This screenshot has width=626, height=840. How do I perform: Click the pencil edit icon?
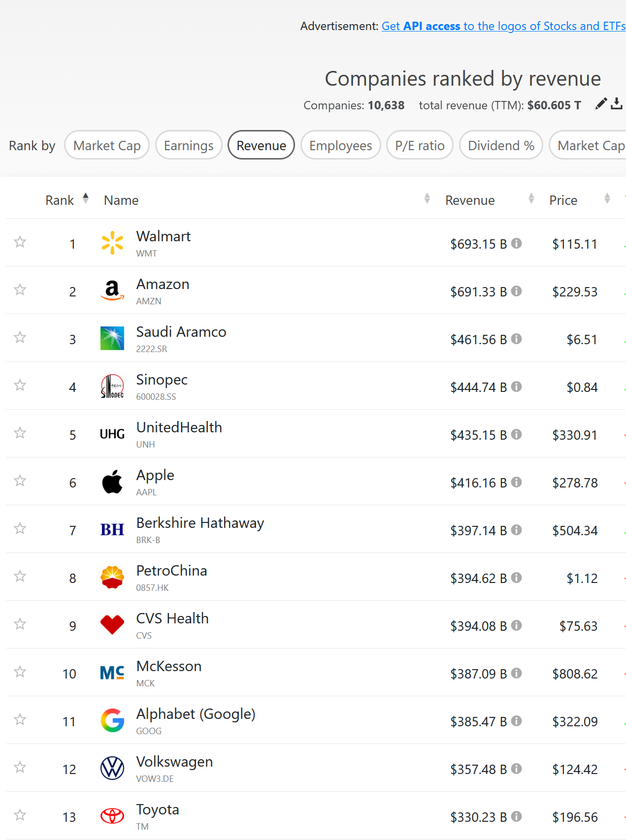(601, 103)
